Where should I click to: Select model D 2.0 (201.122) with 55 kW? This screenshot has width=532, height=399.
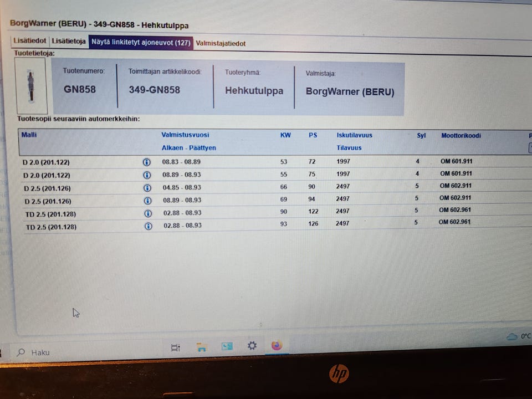[x=47, y=176]
